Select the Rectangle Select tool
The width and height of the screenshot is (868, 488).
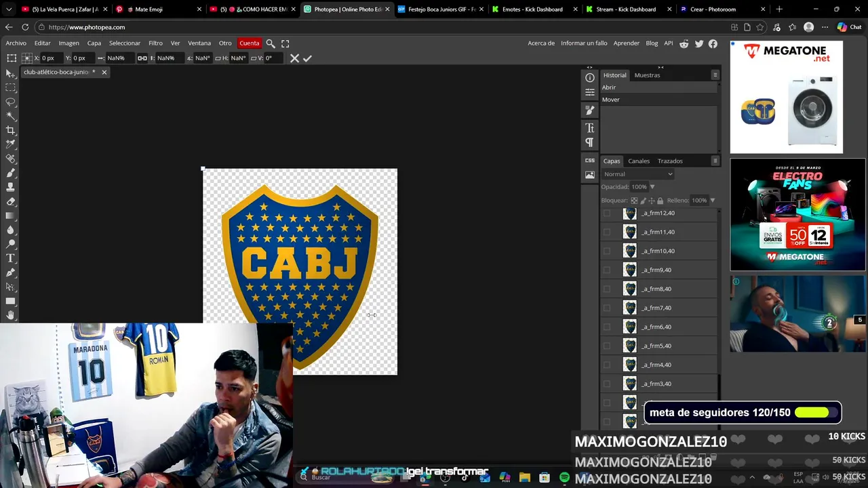[x=11, y=87]
